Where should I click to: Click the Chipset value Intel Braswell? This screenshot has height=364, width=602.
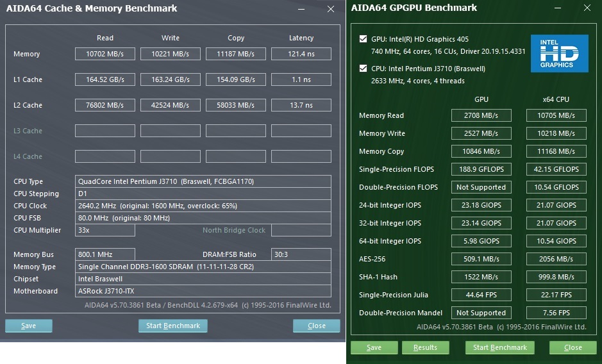click(x=203, y=279)
